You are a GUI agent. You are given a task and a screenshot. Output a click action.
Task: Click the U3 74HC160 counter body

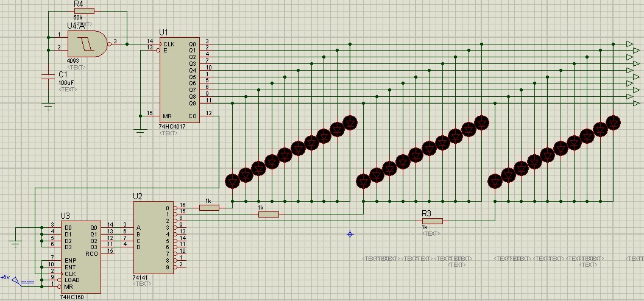click(x=79, y=256)
